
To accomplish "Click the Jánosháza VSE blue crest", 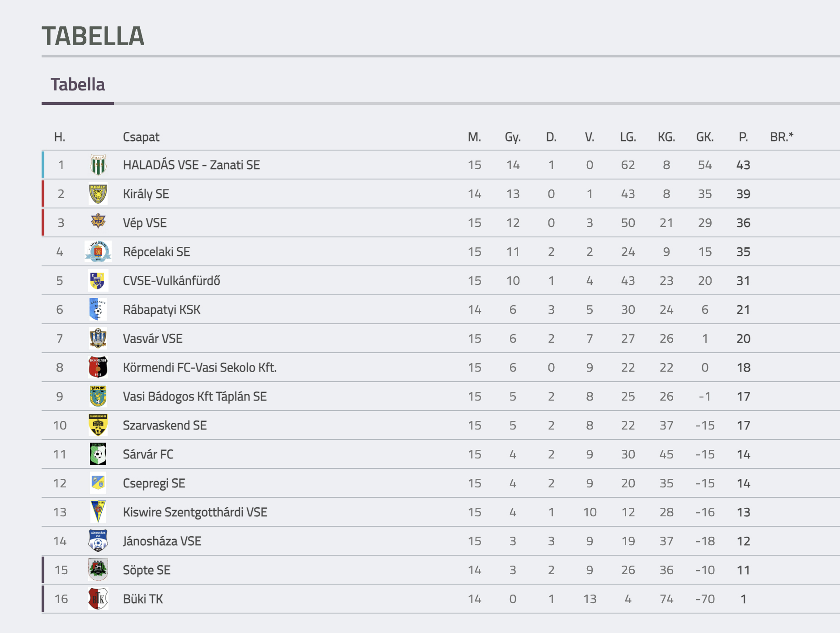I will [x=98, y=541].
